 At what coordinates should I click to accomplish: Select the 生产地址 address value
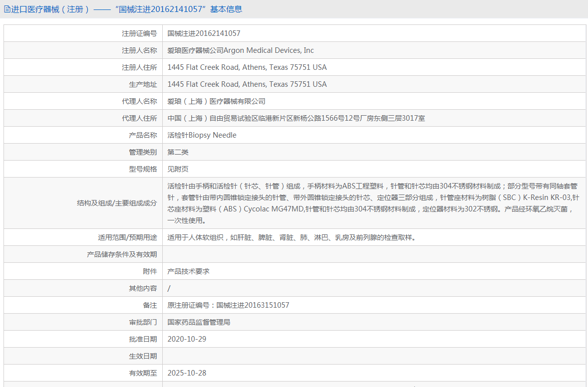click(247, 84)
